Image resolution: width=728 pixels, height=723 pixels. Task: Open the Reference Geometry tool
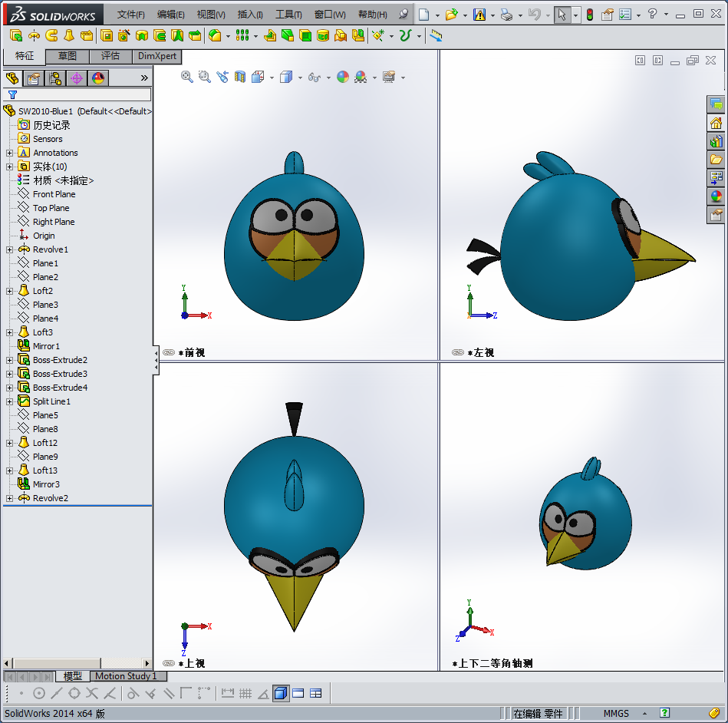coord(379,35)
